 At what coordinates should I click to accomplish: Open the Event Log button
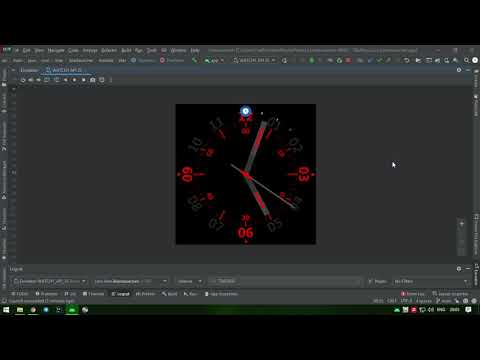click(x=413, y=294)
